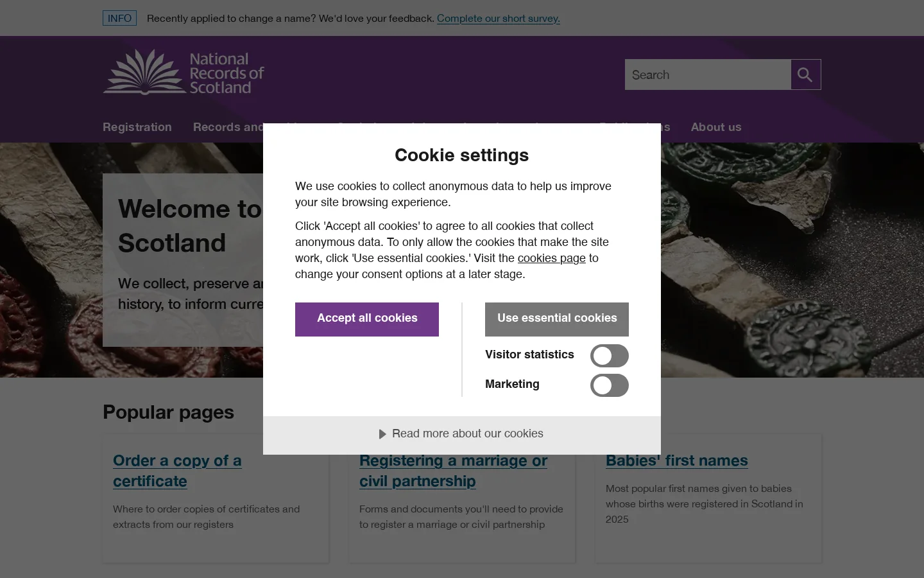Viewport: 924px width, 578px height.
Task: Click the search magnifier icon button
Action: click(x=805, y=74)
